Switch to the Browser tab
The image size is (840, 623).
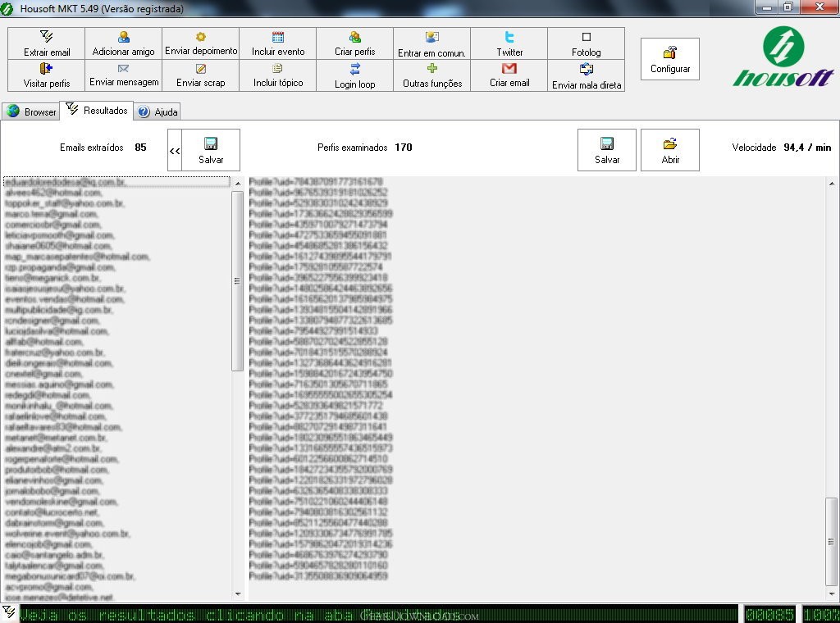pyautogui.click(x=31, y=111)
